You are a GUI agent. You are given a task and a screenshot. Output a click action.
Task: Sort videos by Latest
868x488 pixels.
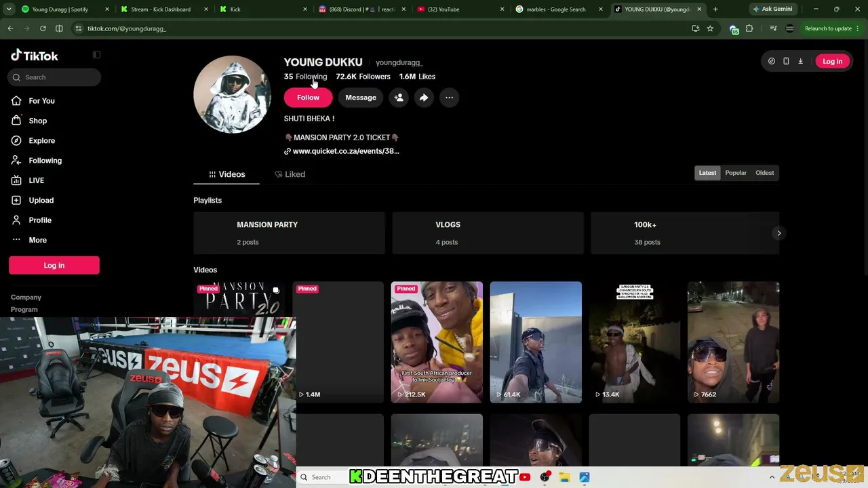tap(707, 173)
